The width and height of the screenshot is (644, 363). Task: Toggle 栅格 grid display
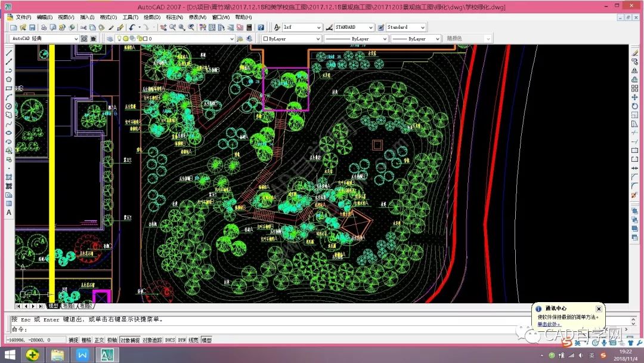coord(86,340)
